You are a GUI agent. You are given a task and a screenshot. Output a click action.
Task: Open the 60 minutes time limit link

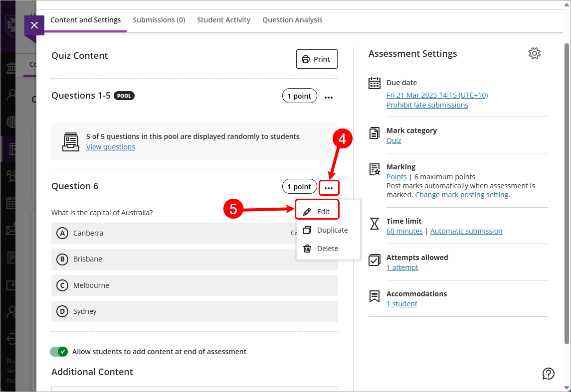(x=404, y=231)
